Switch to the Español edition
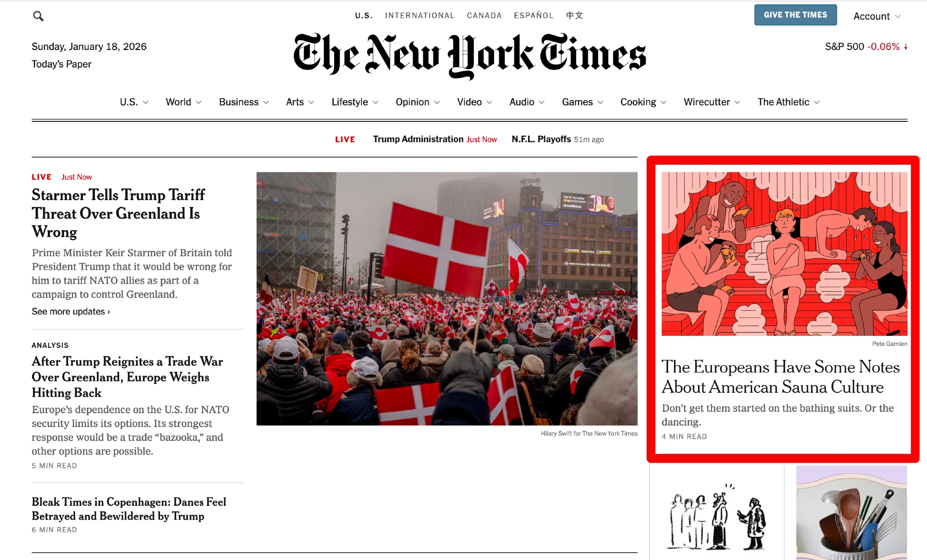927x560 pixels. click(533, 15)
